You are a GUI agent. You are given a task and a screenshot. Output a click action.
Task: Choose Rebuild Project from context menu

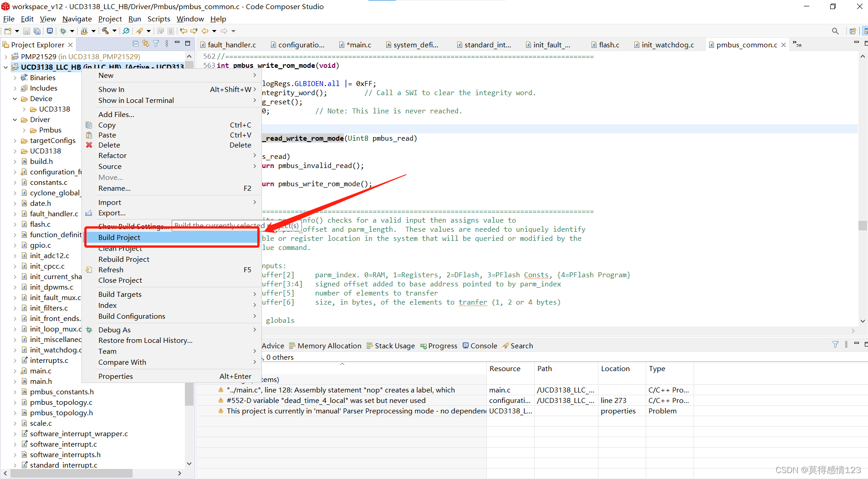click(171, 259)
